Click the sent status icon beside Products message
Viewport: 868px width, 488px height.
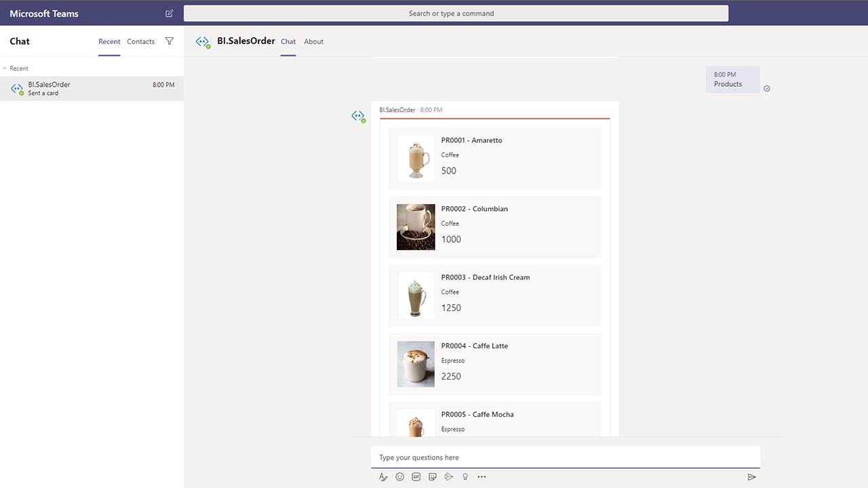pyautogui.click(x=767, y=89)
